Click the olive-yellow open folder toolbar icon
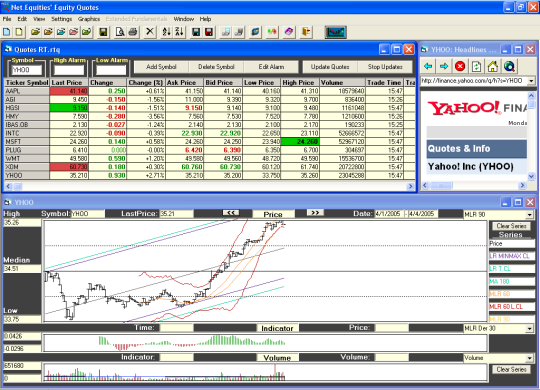 (35, 32)
